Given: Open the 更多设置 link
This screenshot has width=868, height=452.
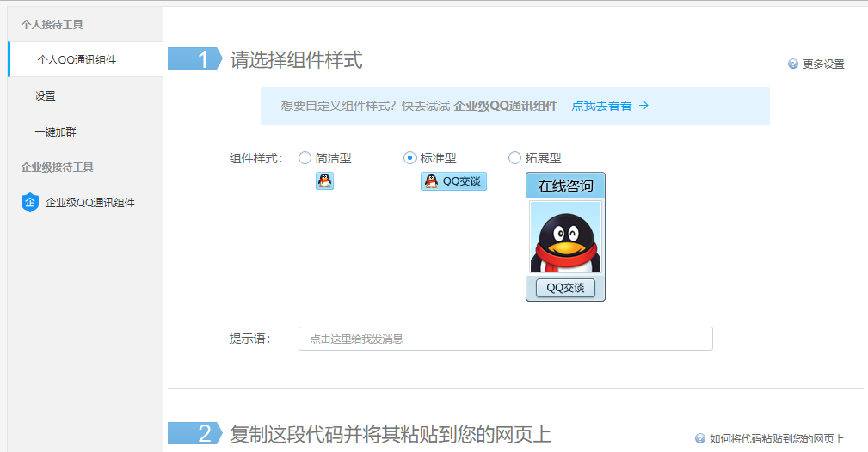Looking at the screenshot, I should pos(824,64).
